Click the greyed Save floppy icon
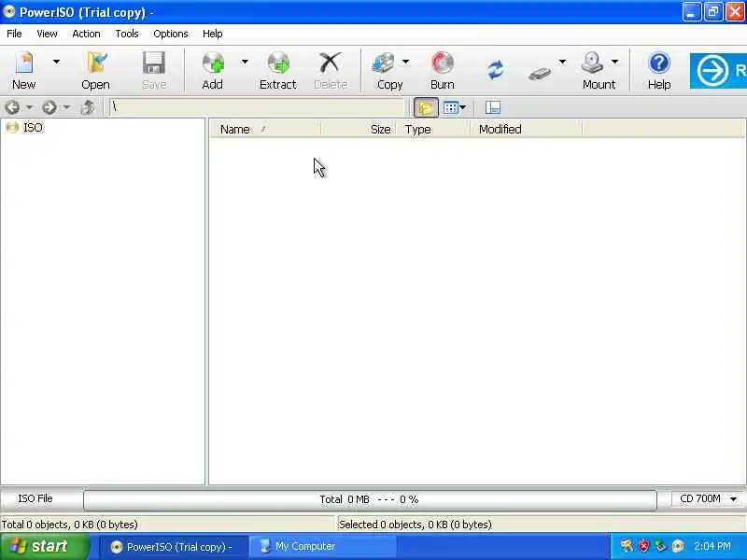 coord(154,63)
